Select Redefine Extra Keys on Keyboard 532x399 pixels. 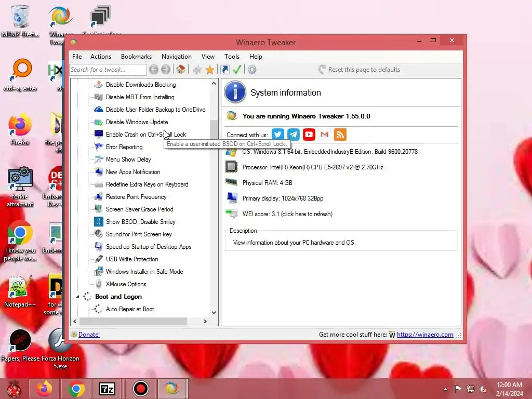tap(147, 184)
